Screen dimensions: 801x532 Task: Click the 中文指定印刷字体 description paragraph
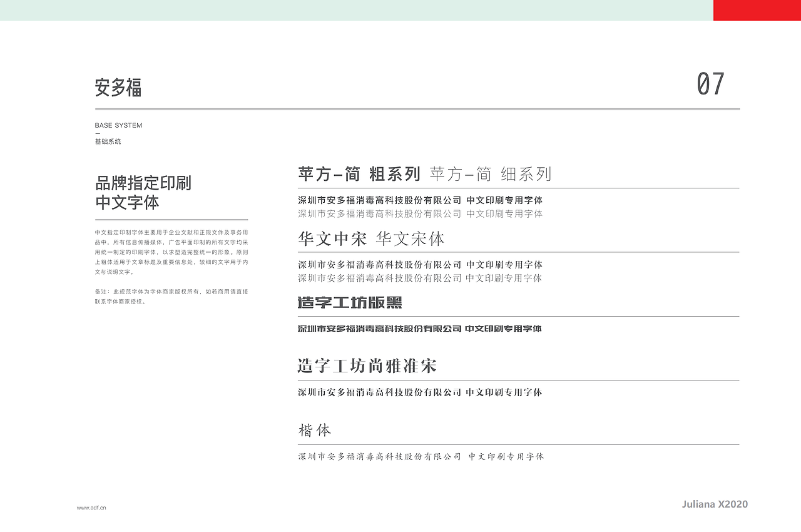[171, 252]
